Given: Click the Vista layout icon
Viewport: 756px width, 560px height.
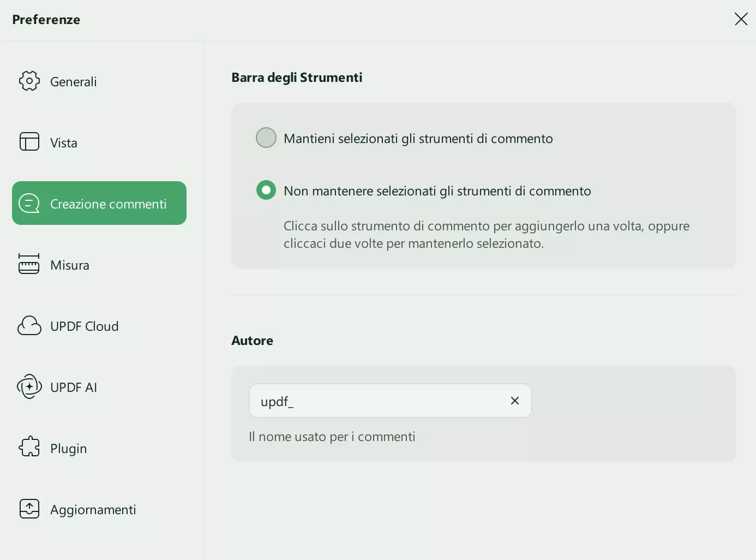Looking at the screenshot, I should [29, 141].
